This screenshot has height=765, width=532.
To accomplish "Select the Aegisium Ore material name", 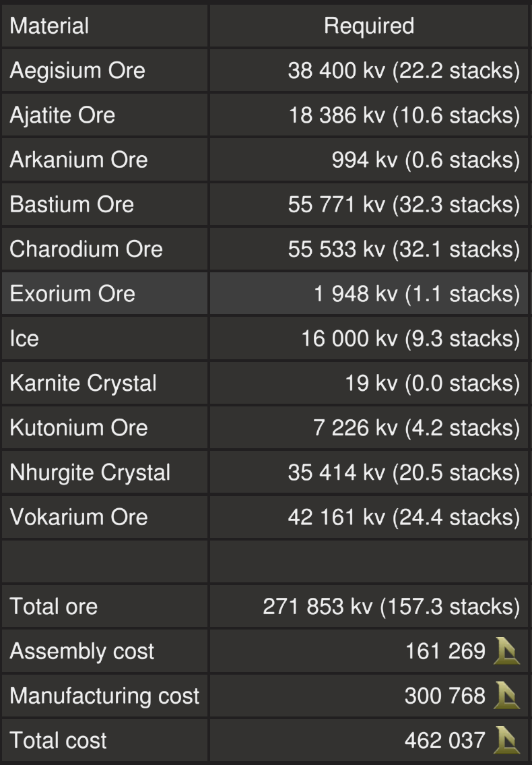I will (77, 71).
